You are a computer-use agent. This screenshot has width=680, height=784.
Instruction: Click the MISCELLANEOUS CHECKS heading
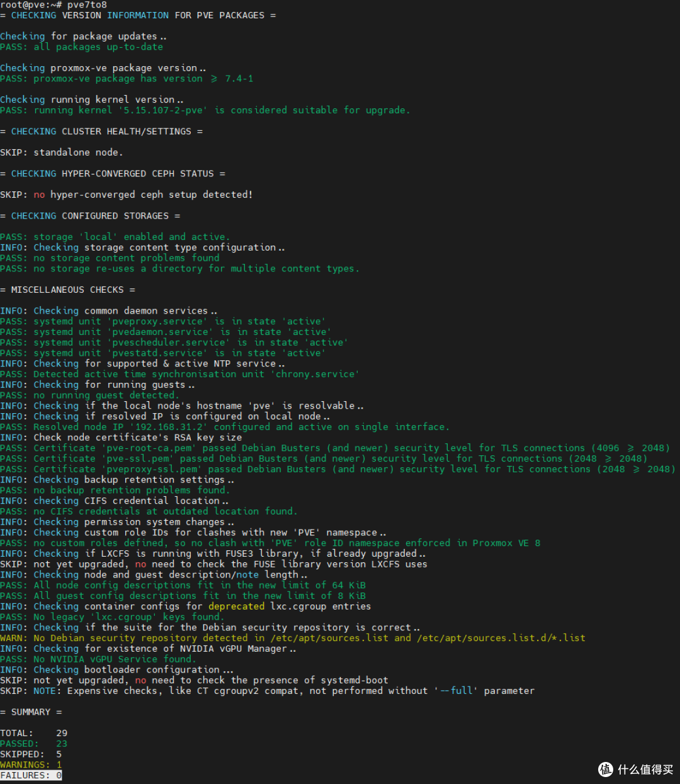tap(67, 290)
